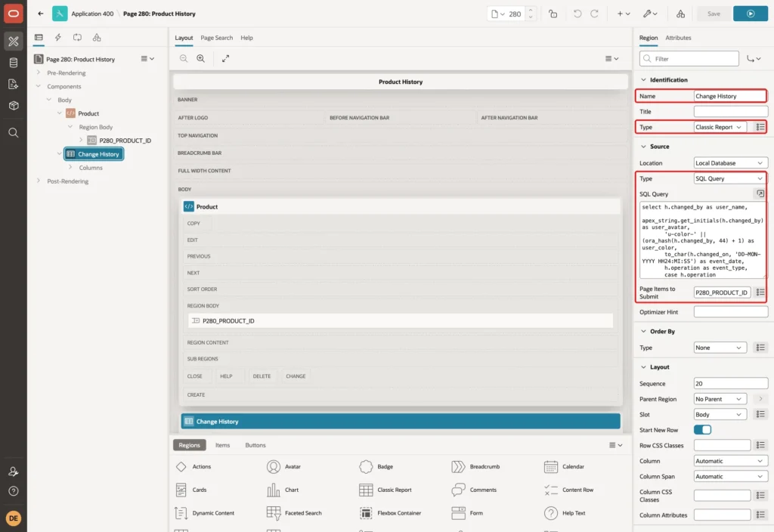The width and height of the screenshot is (774, 532).
Task: Switch to Processing tab icon
Action: coord(77,38)
